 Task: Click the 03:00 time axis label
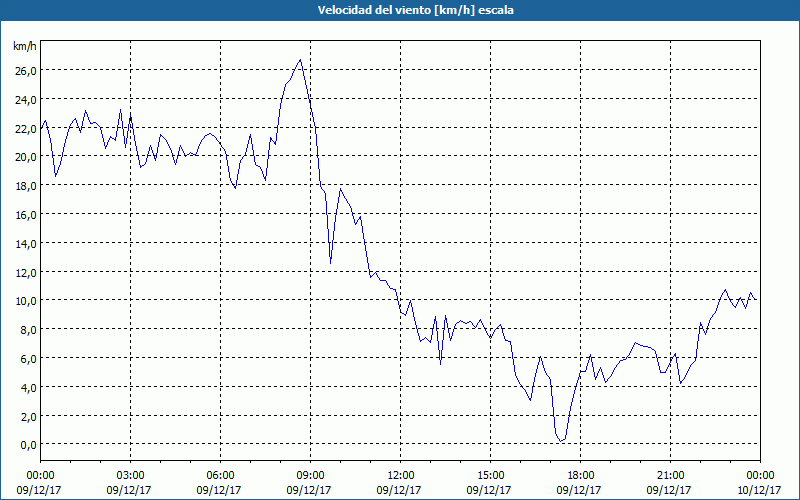(130, 476)
